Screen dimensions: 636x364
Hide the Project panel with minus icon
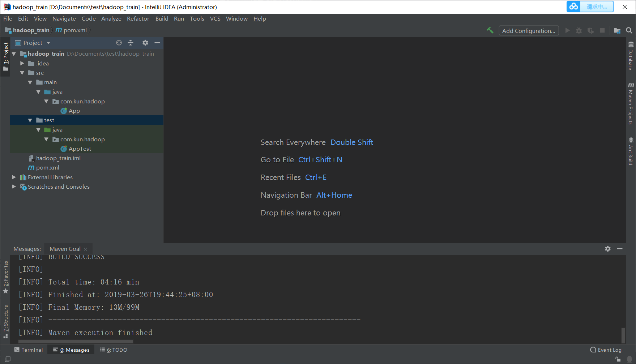tap(157, 43)
